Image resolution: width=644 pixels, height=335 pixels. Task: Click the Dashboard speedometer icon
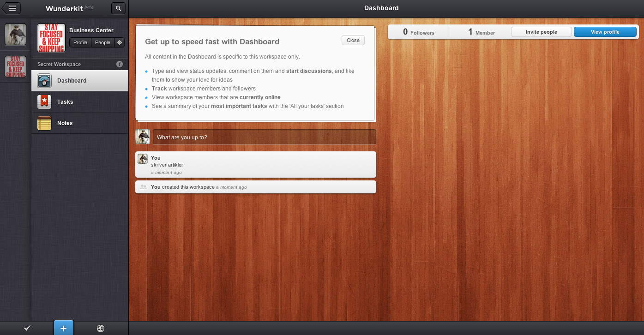(44, 81)
